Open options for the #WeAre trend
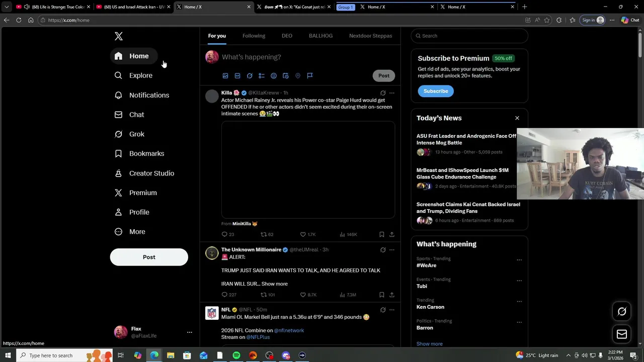The height and width of the screenshot is (362, 644). 519,260
